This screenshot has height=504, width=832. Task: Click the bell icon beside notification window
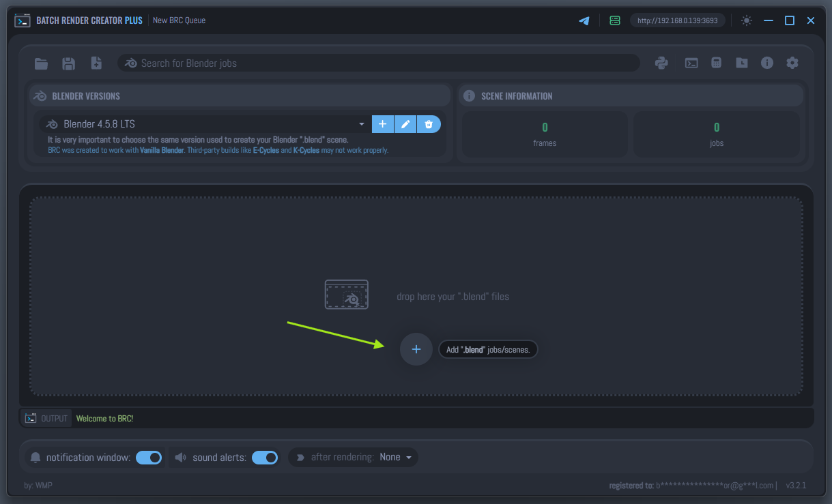pos(35,458)
